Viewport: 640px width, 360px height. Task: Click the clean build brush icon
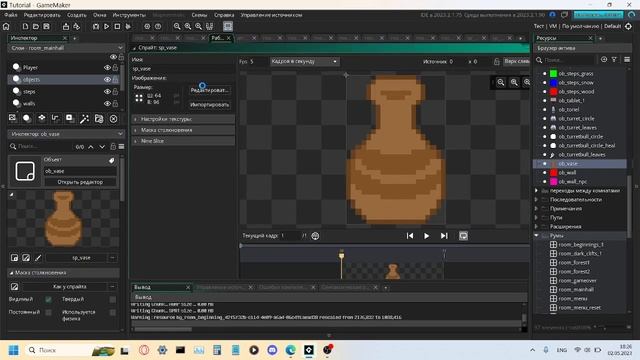(128, 27)
